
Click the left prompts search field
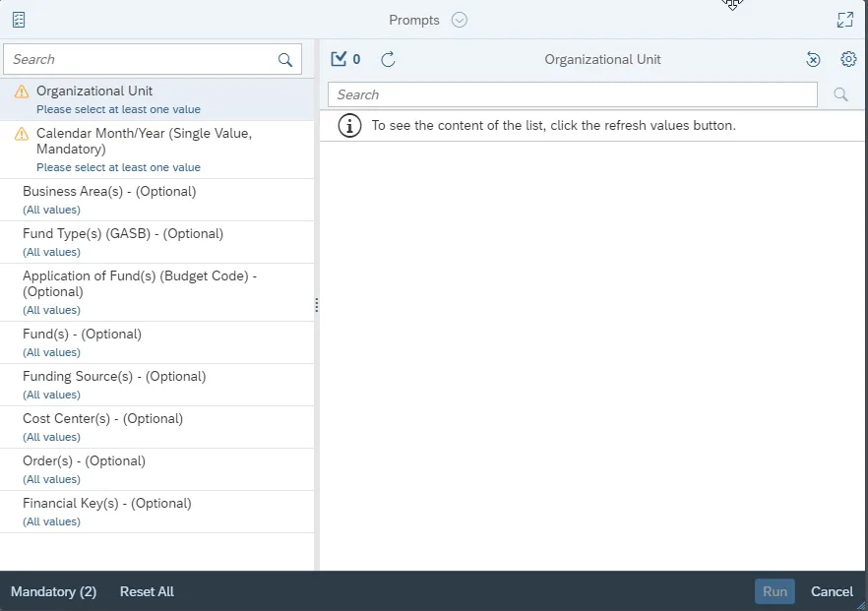143,60
